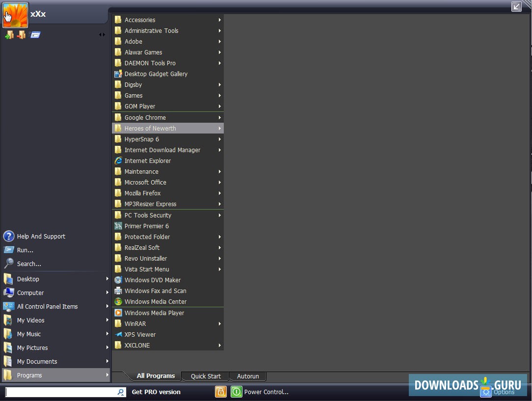Open the XXCLONE folder
The image size is (532, 401).
[168, 346]
